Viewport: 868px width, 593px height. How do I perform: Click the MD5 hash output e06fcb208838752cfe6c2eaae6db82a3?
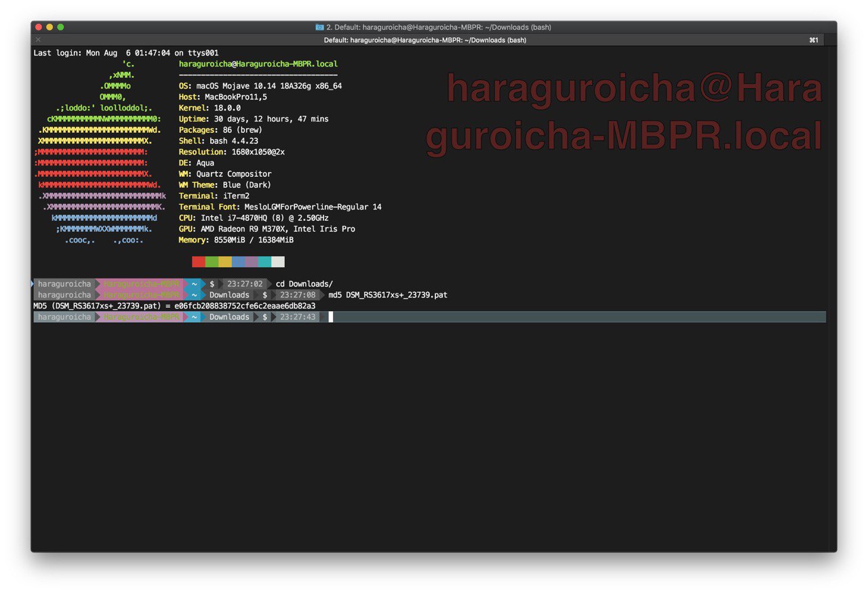click(x=245, y=306)
